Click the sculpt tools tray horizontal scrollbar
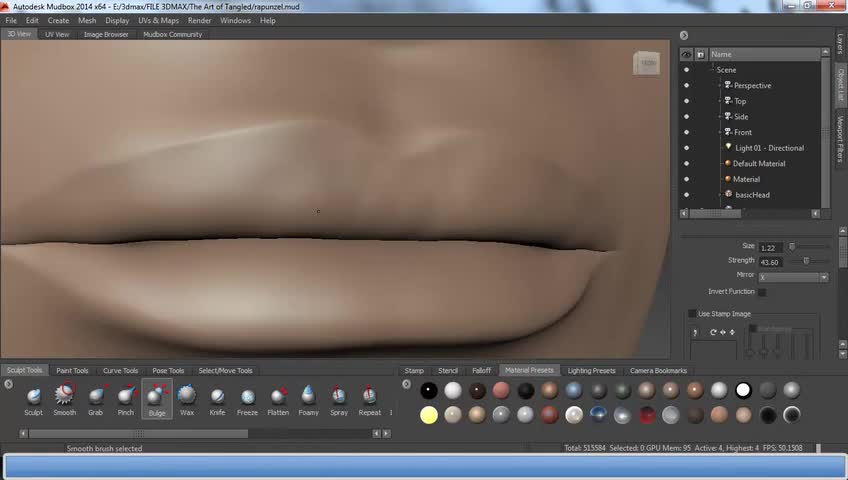Screen dimensions: 848x480 pyautogui.click(x=138, y=434)
